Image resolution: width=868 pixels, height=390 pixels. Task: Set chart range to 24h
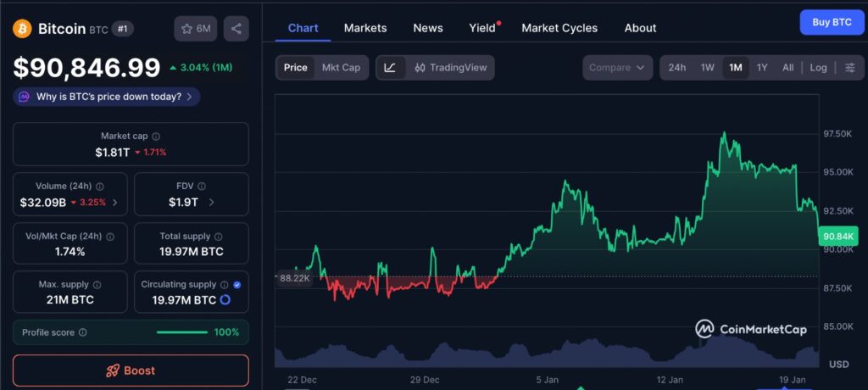(x=677, y=68)
